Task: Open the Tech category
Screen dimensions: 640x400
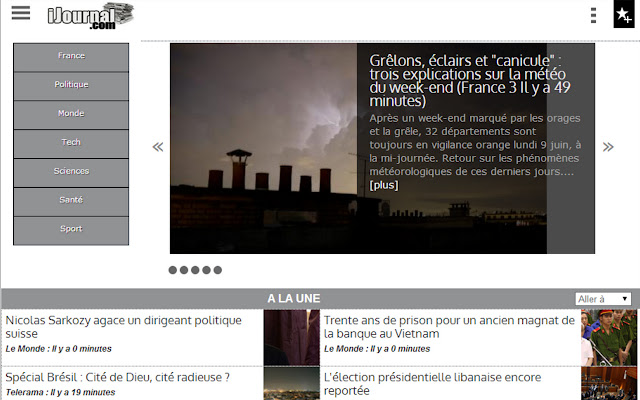Action: click(x=71, y=144)
